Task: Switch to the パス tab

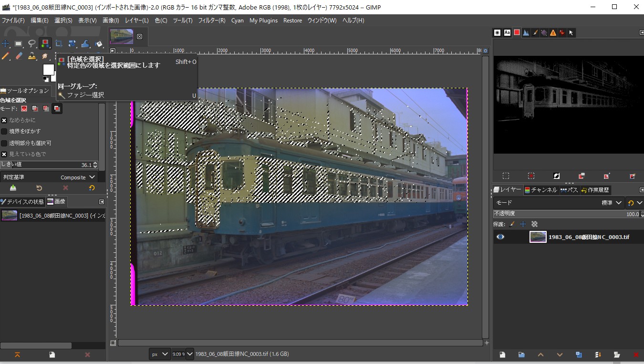Action: click(x=569, y=190)
